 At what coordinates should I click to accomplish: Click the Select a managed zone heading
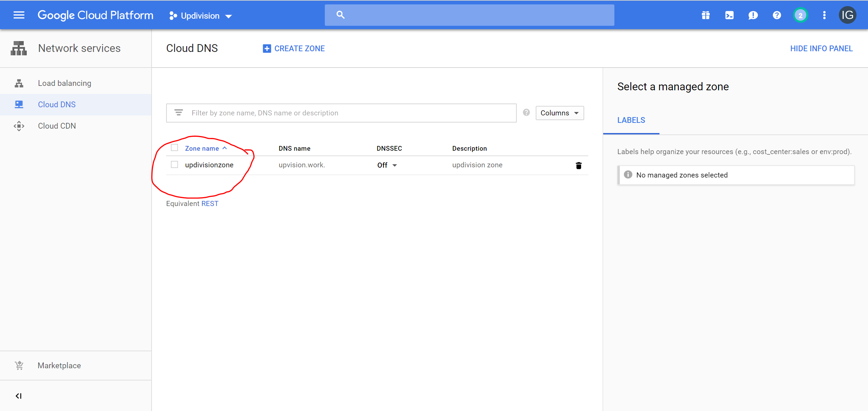[x=673, y=87]
